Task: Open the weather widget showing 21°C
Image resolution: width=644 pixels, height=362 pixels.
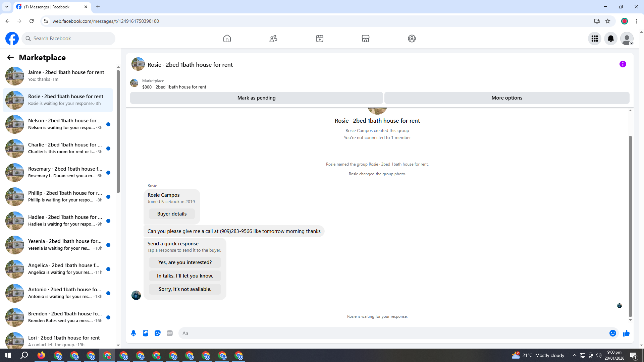Action: pyautogui.click(x=538, y=355)
